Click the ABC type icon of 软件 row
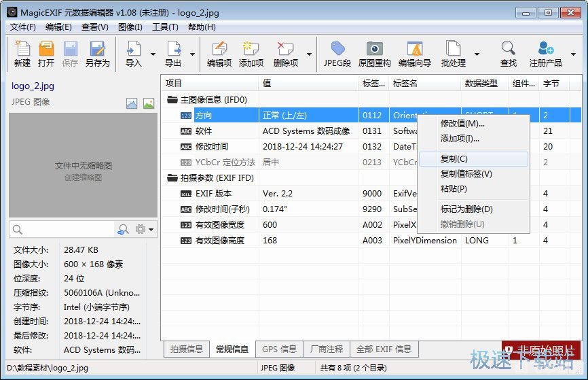Viewport: 588px width, 380px height. coord(186,131)
